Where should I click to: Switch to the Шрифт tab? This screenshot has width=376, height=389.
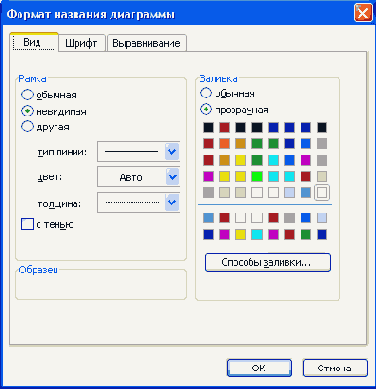[x=82, y=43]
